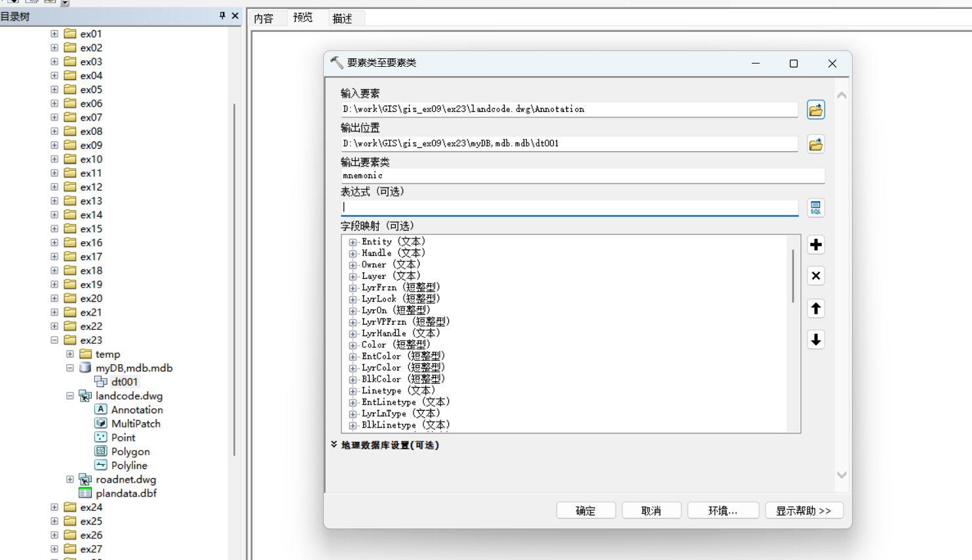Select the ex15 folder in tree
Image resolution: width=972 pixels, height=560 pixels.
[91, 229]
